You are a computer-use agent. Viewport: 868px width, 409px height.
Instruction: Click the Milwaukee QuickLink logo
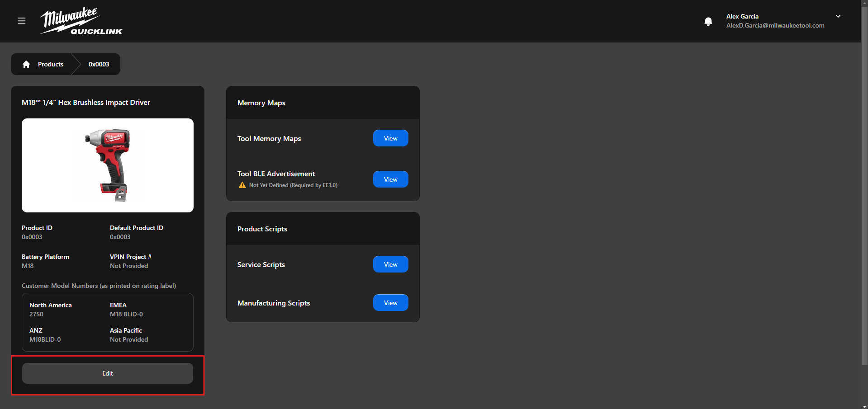pyautogui.click(x=81, y=21)
